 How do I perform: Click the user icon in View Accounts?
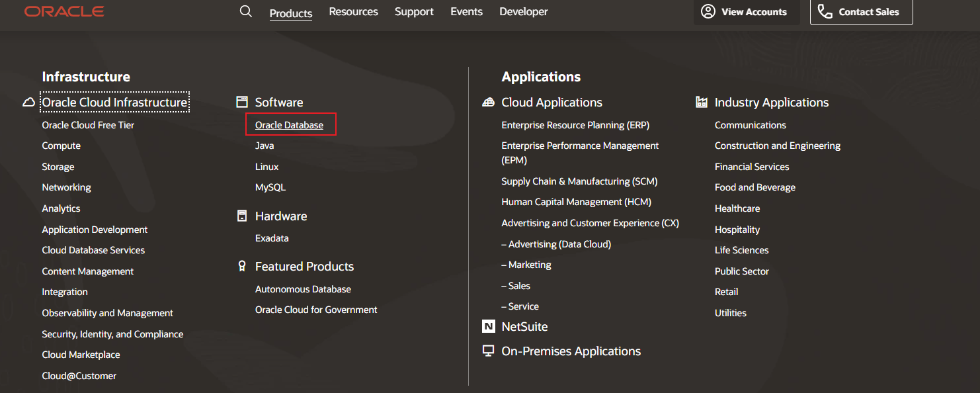coord(708,12)
